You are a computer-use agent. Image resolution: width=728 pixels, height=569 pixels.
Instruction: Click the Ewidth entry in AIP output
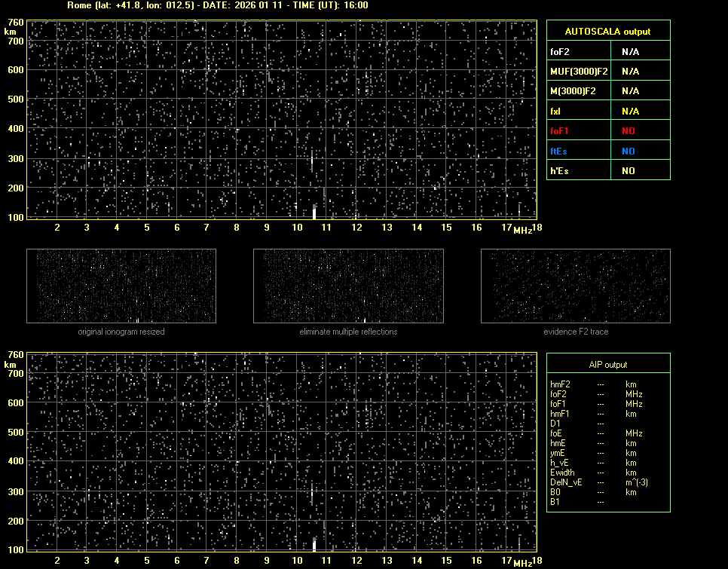(x=562, y=473)
